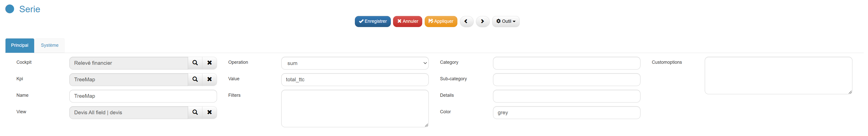The image size is (868, 136).
Task: Switch to the Système tab
Action: [49, 45]
